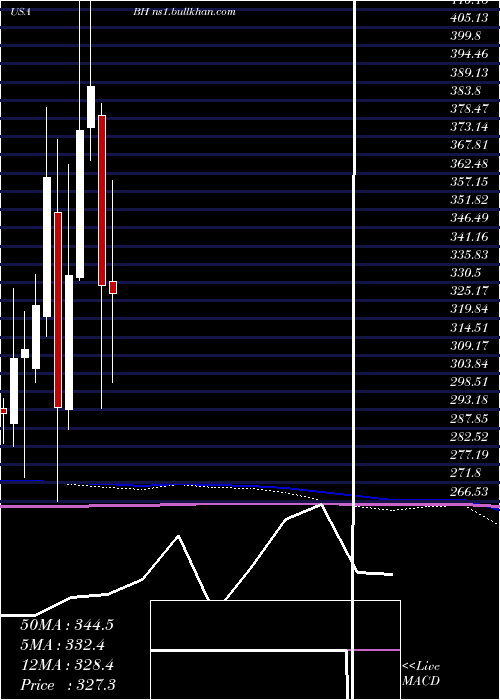The image size is (500, 700).
Task: Click the 389.13 price axis label
Action: point(469,72)
